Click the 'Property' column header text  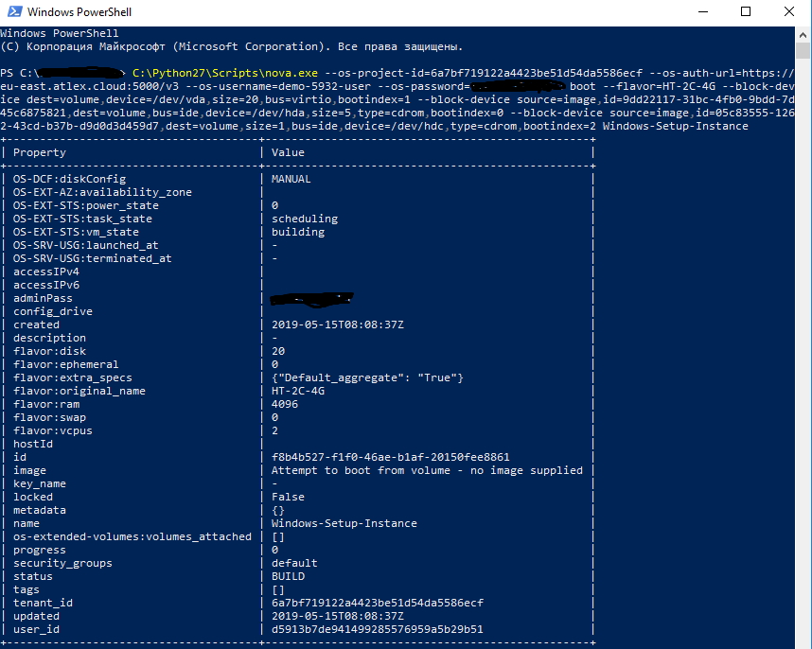(x=40, y=152)
